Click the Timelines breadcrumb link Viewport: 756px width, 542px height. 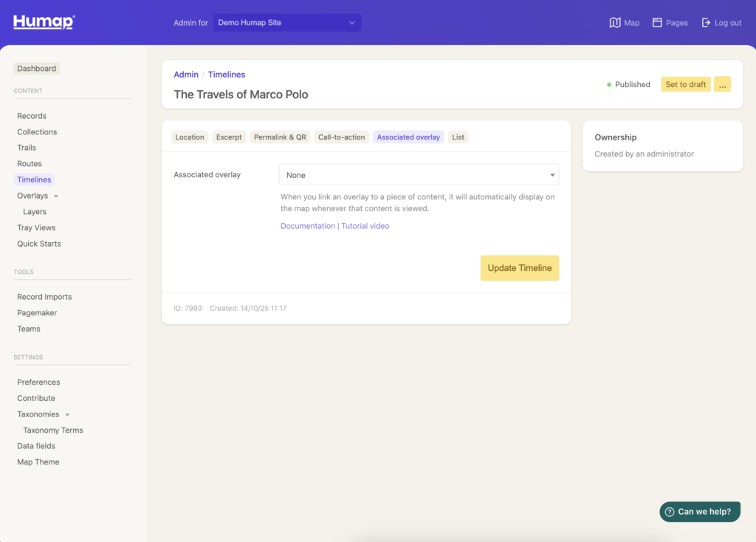pyautogui.click(x=227, y=75)
